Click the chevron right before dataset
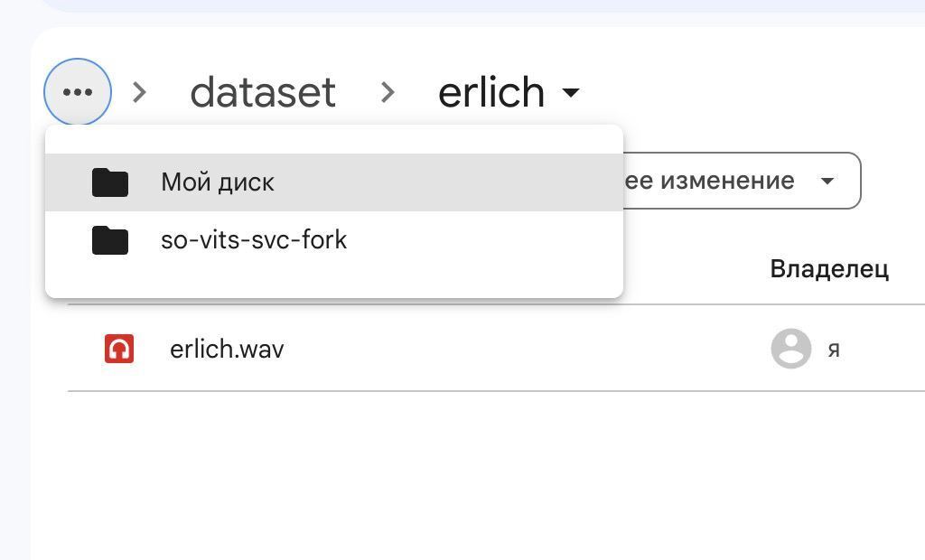 coord(139,92)
